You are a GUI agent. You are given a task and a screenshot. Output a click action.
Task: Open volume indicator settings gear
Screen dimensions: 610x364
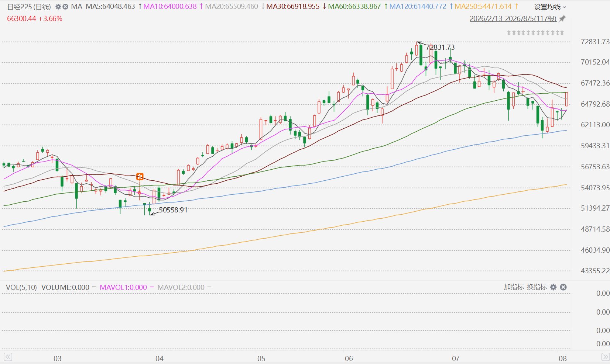553,287
